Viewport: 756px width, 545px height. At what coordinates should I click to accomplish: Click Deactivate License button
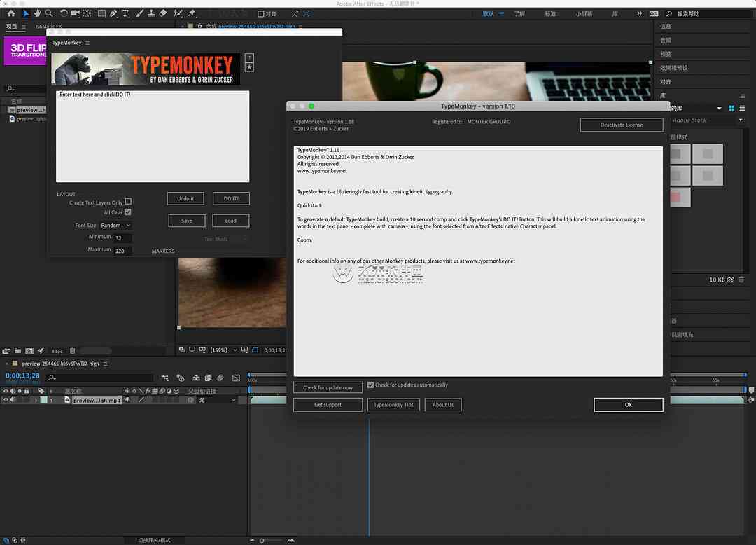[x=622, y=125]
